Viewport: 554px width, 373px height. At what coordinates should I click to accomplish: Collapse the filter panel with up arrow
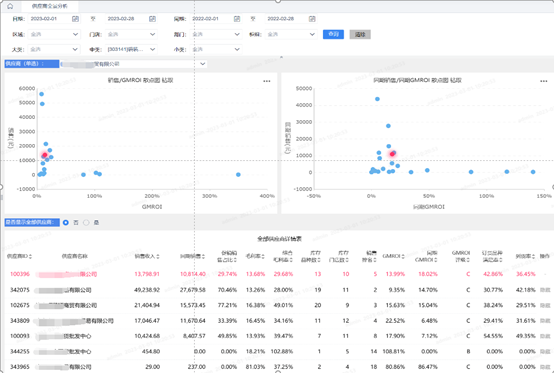tap(282, 57)
